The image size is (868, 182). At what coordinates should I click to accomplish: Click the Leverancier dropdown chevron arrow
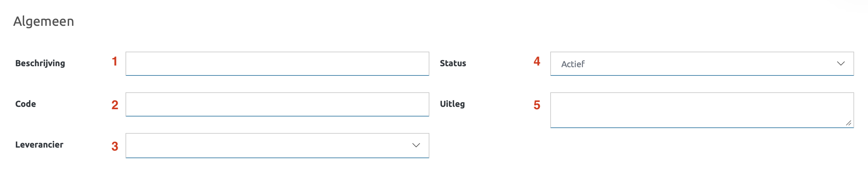point(416,145)
